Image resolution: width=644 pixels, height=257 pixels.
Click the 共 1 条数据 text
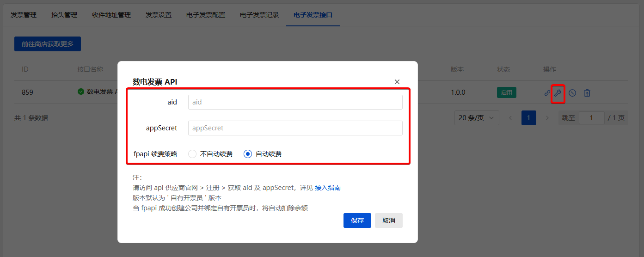pos(31,118)
